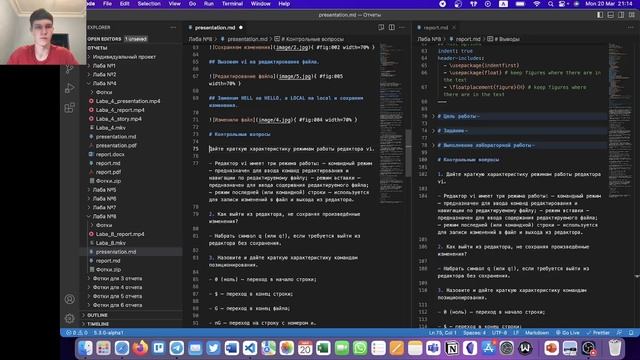Image resolution: width=640 pixels, height=360 pixels.
Task: Open the Extensions view in activity bar
Action: point(69,108)
